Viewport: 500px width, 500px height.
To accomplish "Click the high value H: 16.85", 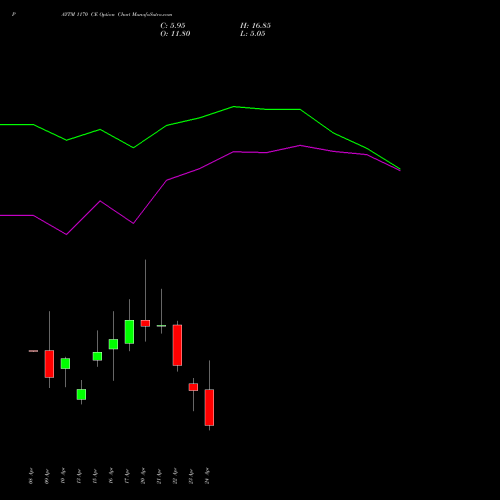I will 255,26.
